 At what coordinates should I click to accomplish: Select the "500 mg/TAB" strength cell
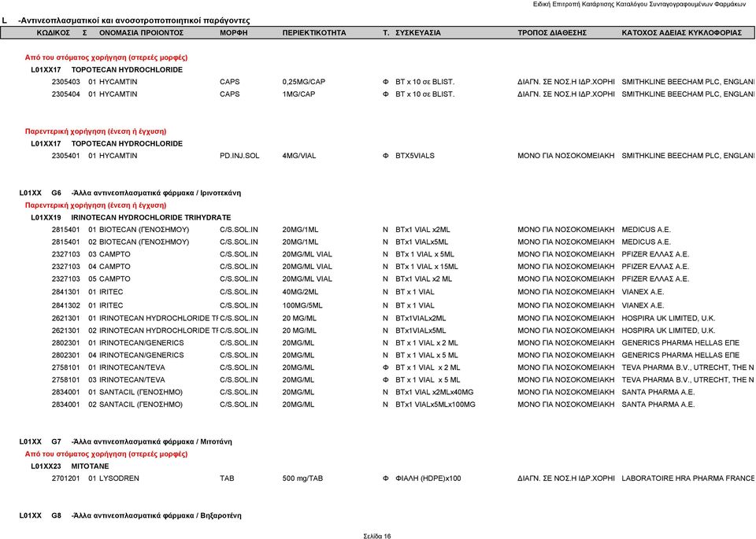302,478
